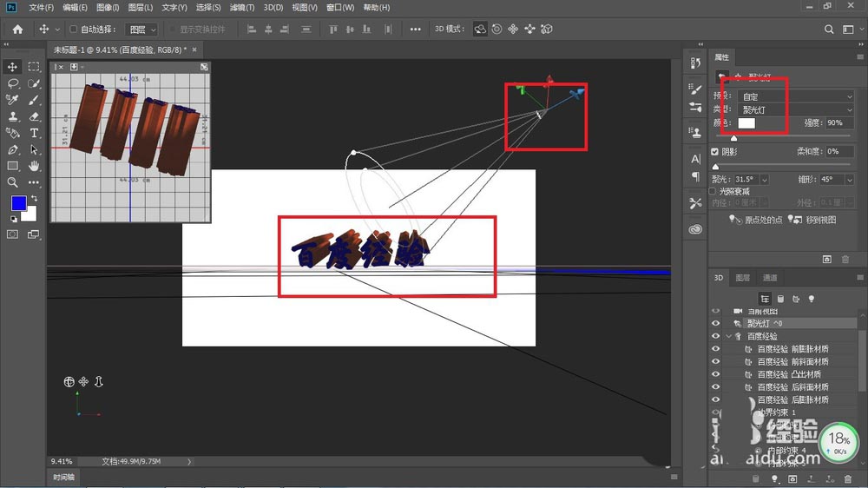Switch to the 图层 panel tab
This screenshot has width=868, height=488.
click(x=742, y=278)
